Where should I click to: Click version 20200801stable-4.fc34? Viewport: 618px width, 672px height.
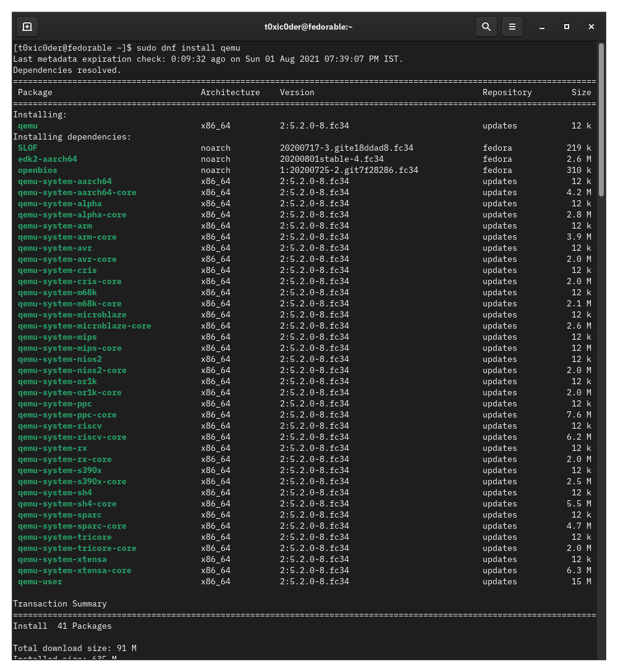click(x=331, y=159)
